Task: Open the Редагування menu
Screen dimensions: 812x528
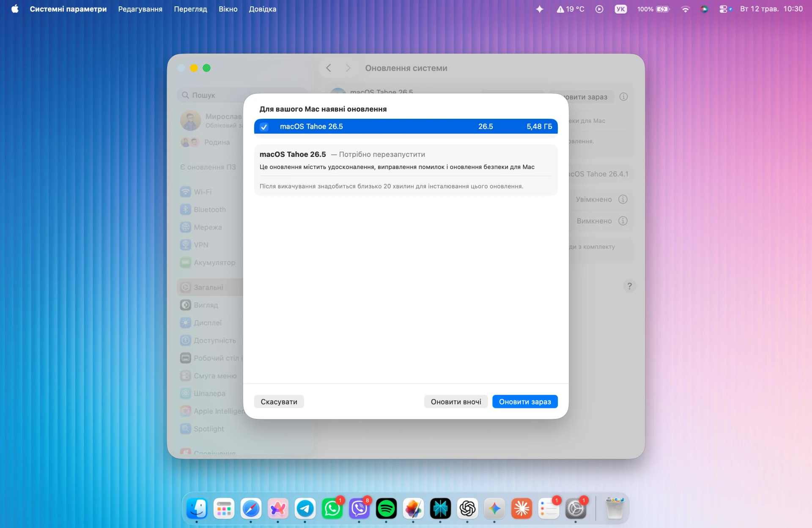Action: point(140,9)
